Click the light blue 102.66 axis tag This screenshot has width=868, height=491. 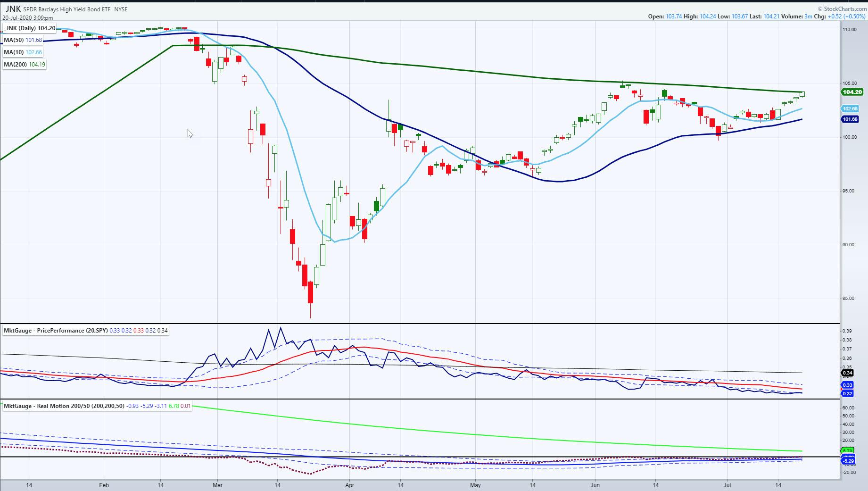tap(850, 109)
